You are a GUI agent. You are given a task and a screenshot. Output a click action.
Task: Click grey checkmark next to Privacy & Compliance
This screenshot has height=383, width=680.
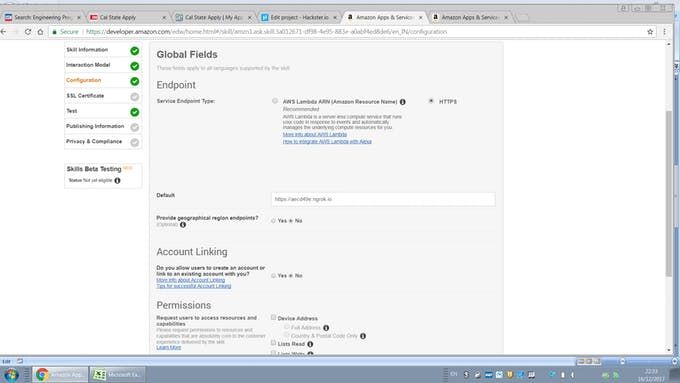(x=135, y=142)
